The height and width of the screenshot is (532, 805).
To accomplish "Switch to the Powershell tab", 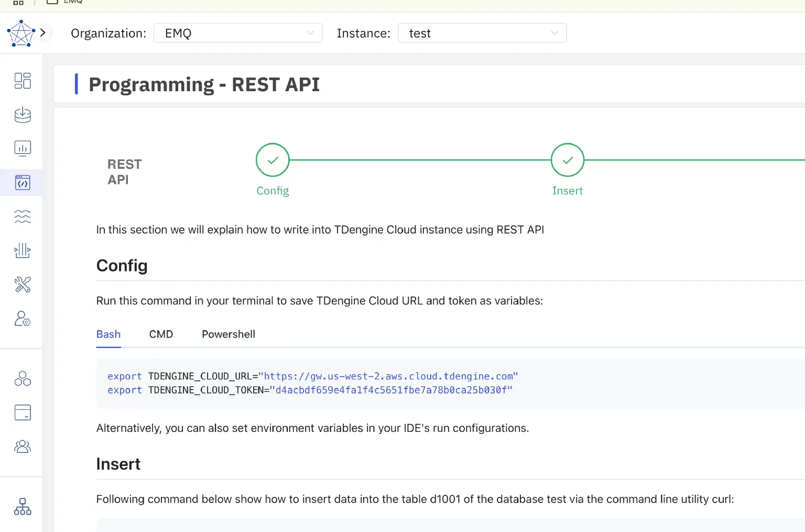I will pyautogui.click(x=229, y=334).
